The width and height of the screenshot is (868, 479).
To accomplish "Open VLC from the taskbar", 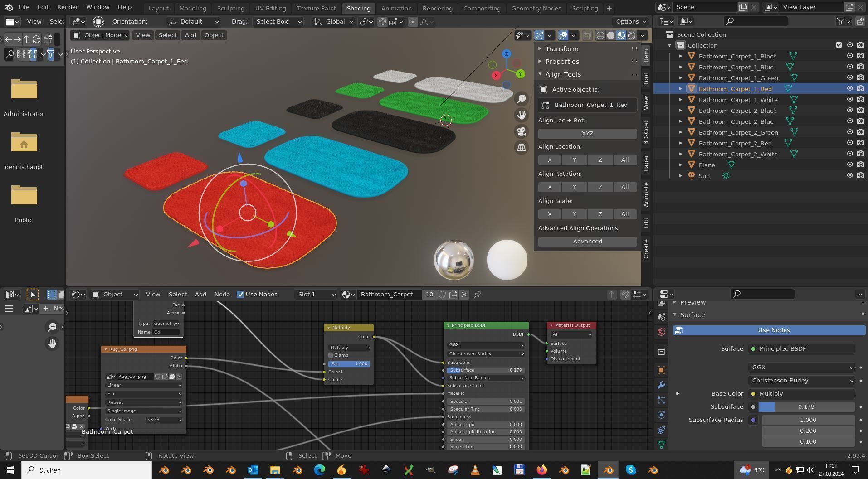I will pos(475,470).
